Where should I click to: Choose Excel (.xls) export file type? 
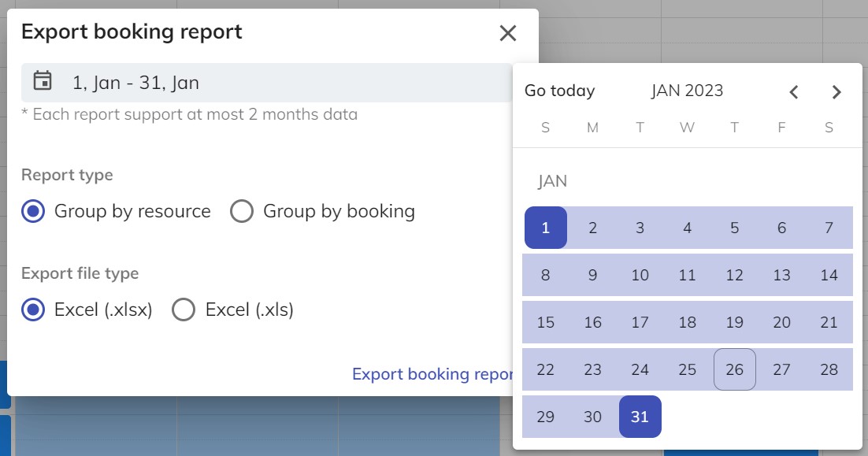pos(184,310)
